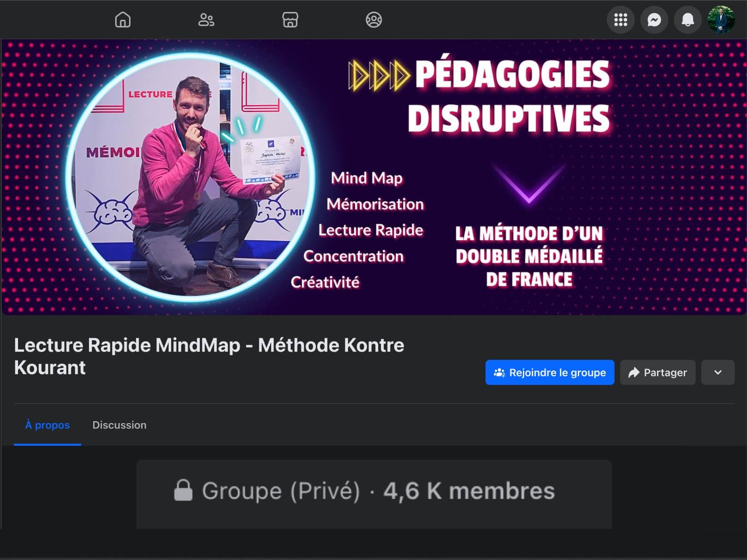747x560 pixels.
Task: Open the Notifications panel
Action: 688,19
